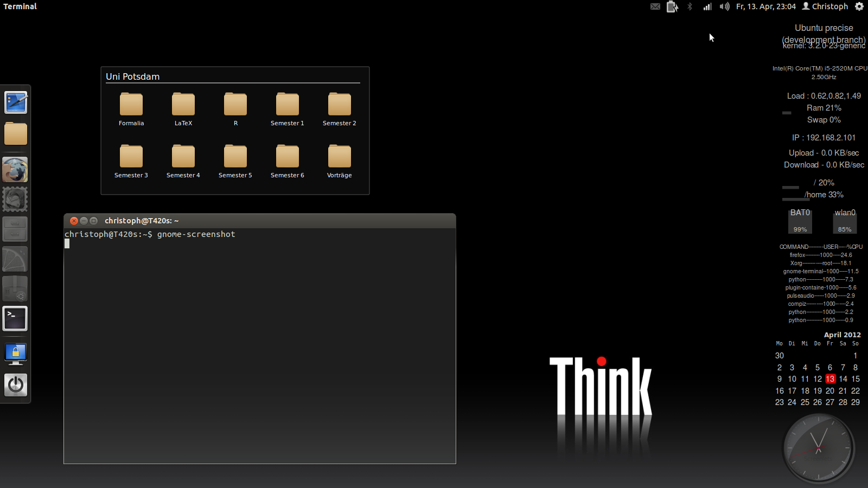Expand the network signal indicator menu
The width and height of the screenshot is (868, 488).
707,7
